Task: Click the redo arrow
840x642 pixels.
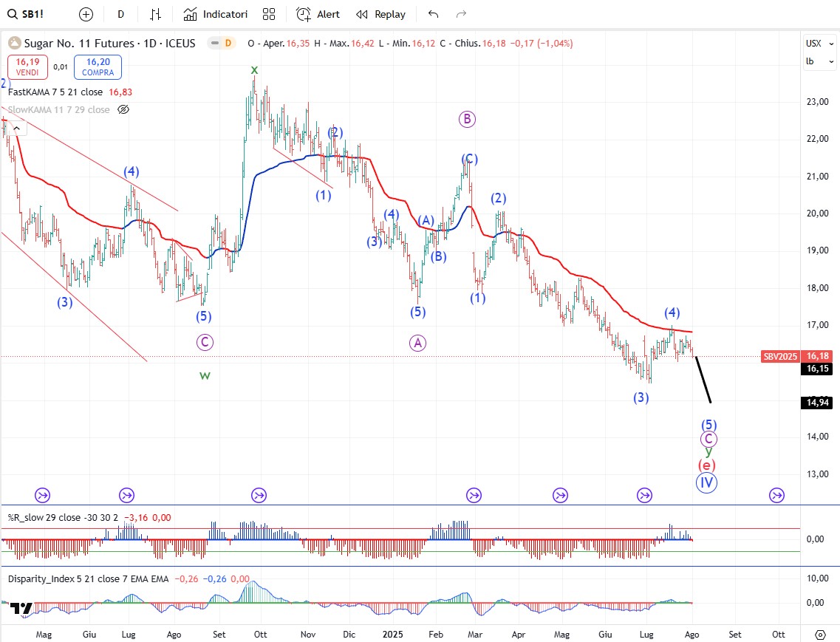Action: point(462,14)
